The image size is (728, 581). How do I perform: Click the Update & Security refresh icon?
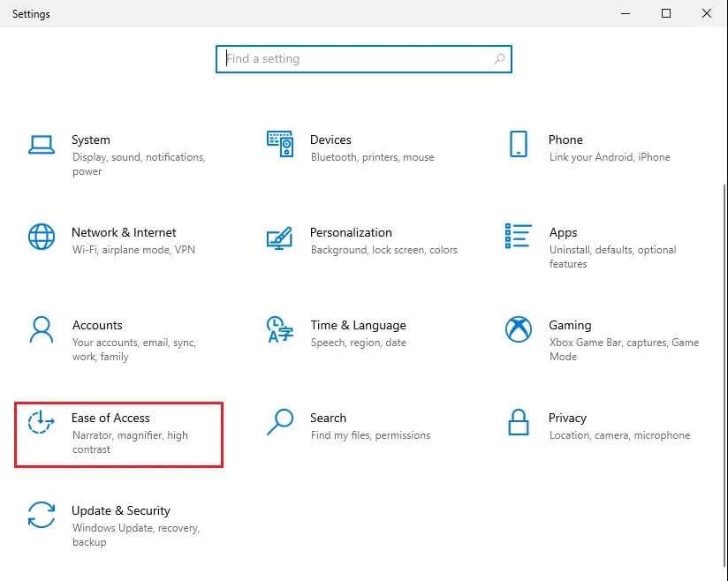pyautogui.click(x=42, y=515)
